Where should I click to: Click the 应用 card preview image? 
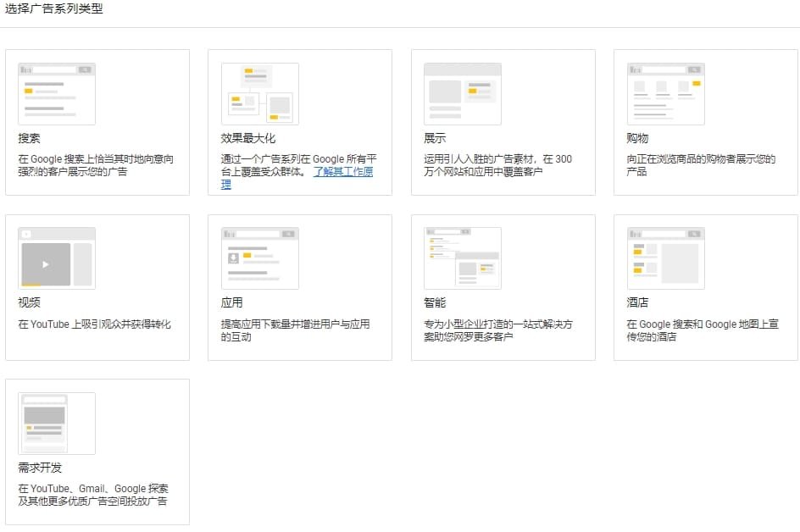258,258
